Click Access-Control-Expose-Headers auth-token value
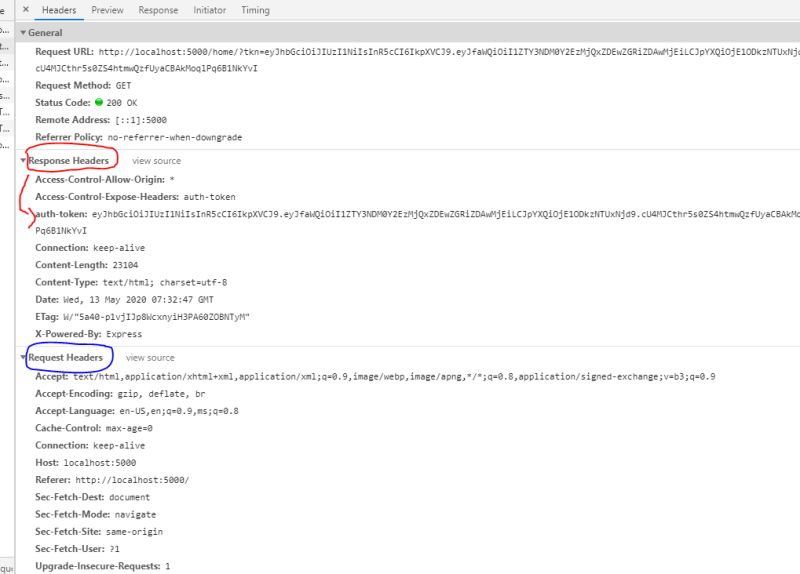The width and height of the screenshot is (800, 574). 210,197
